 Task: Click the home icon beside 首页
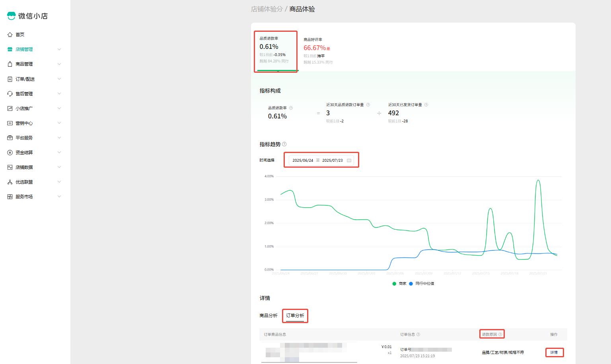click(x=10, y=35)
